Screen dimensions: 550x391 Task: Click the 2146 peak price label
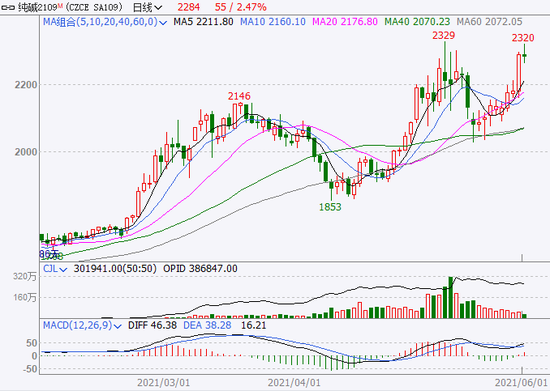(239, 96)
